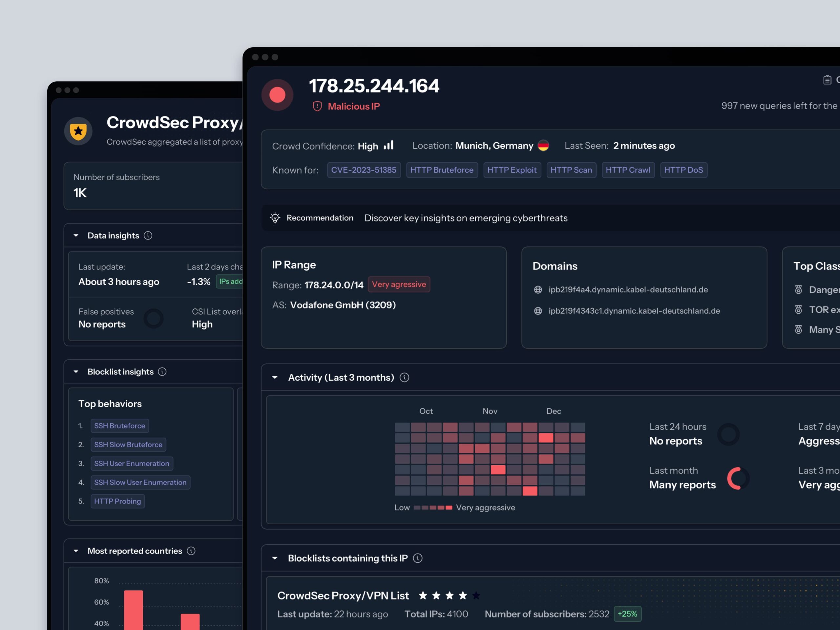Viewport: 840px width, 630px height.
Task: Click the clipboard copy icon at top right
Action: click(827, 80)
